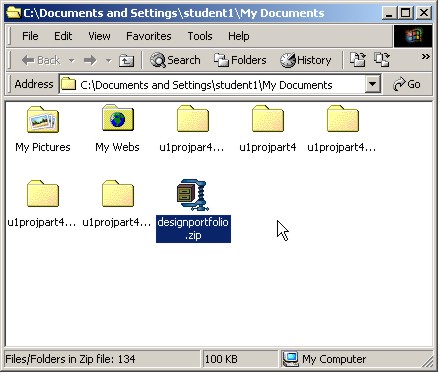The image size is (438, 372).
Task: Open the Address bar dropdown list
Action: point(373,84)
